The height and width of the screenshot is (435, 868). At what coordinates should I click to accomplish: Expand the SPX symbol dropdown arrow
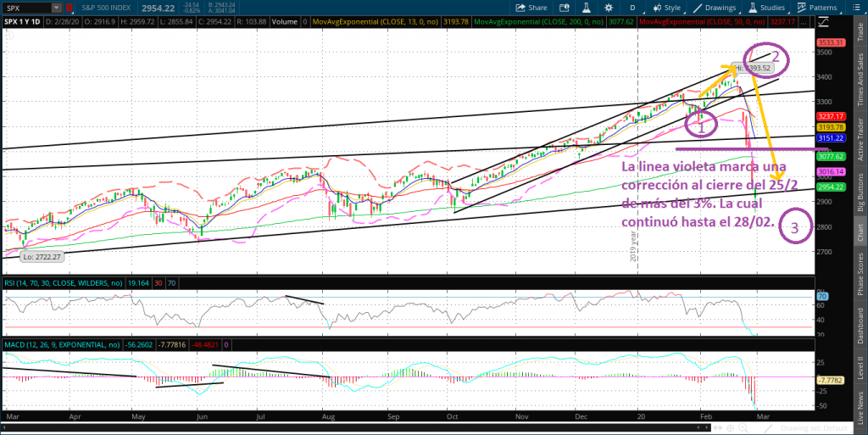click(57, 8)
